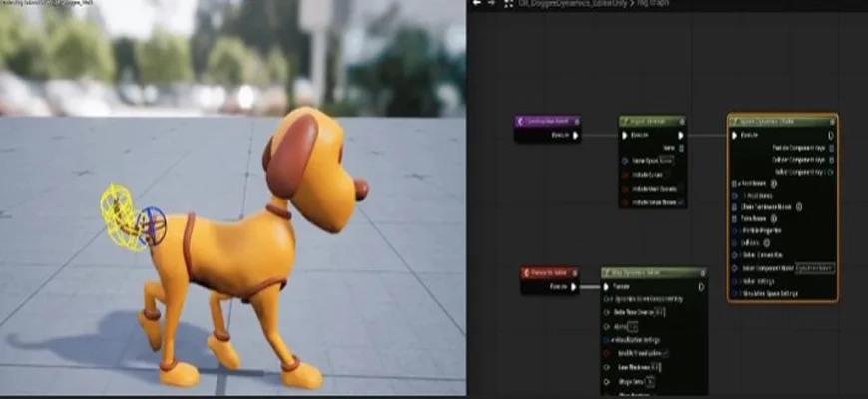This screenshot has width=868, height=399.
Task: Select yellow wireframe sphere at the dog's tail
Action: [118, 215]
